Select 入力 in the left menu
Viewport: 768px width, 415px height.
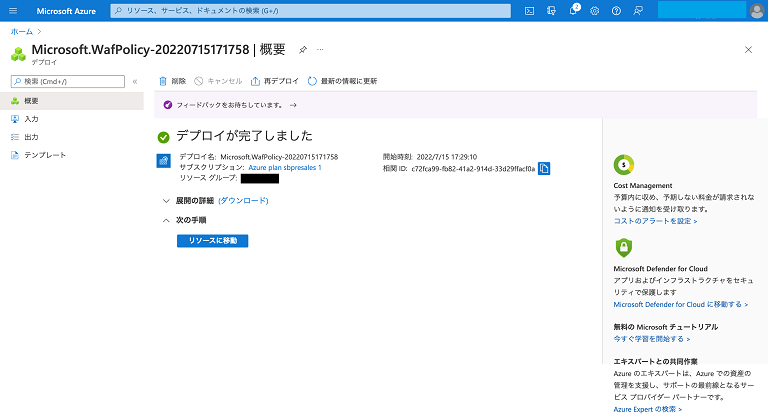click(31, 119)
